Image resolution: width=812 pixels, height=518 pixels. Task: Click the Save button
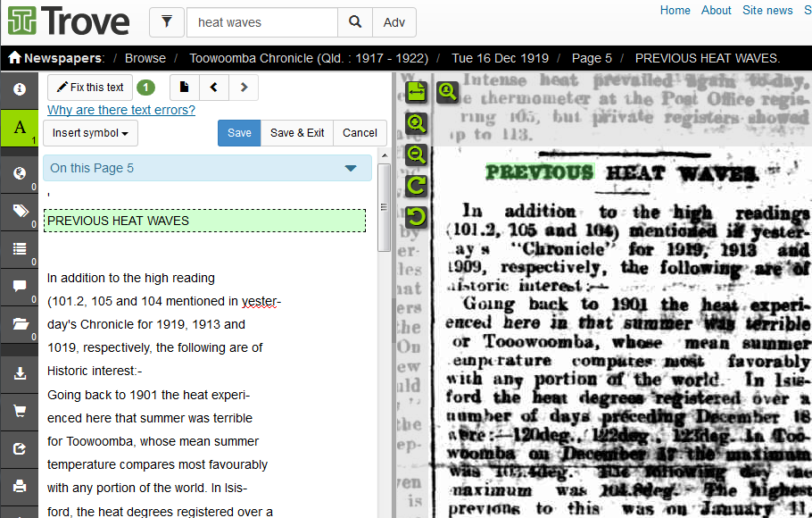click(239, 133)
